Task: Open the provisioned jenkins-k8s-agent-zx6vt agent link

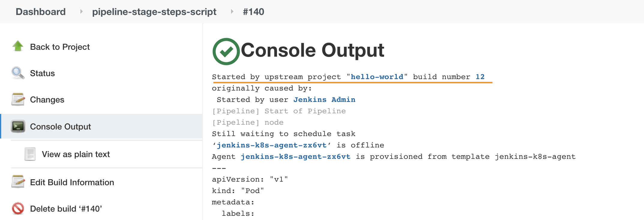Action: coord(295,156)
